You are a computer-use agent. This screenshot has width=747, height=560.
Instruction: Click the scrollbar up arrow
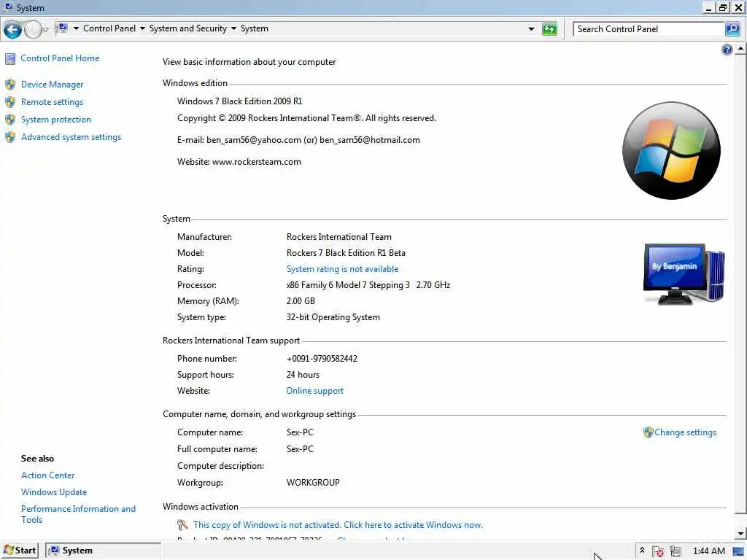point(740,49)
